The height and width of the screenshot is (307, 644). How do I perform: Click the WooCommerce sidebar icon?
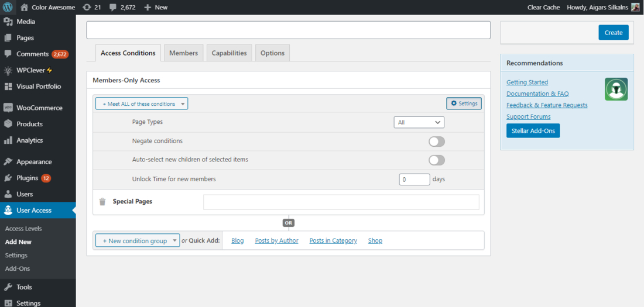pos(8,108)
